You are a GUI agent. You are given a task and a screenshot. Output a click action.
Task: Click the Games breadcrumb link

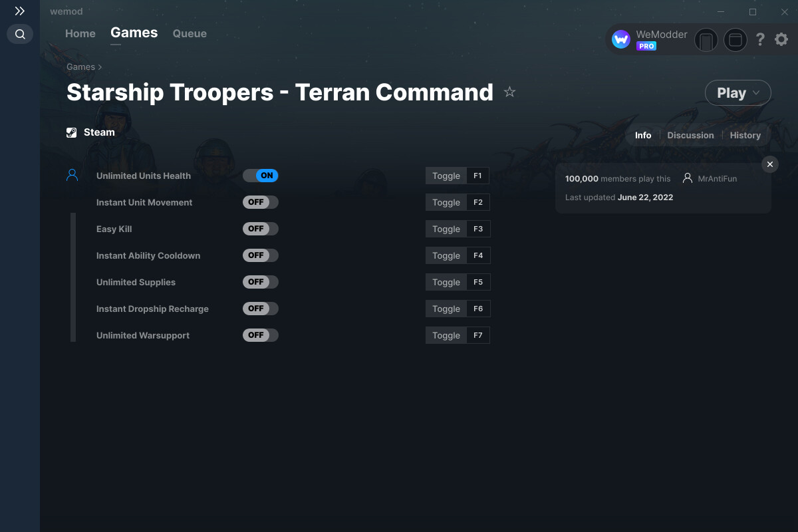point(80,67)
